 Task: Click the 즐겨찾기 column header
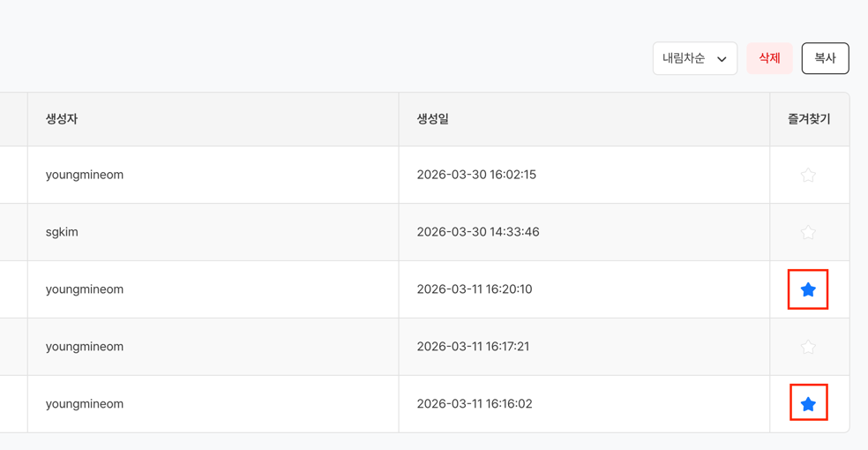(x=809, y=119)
